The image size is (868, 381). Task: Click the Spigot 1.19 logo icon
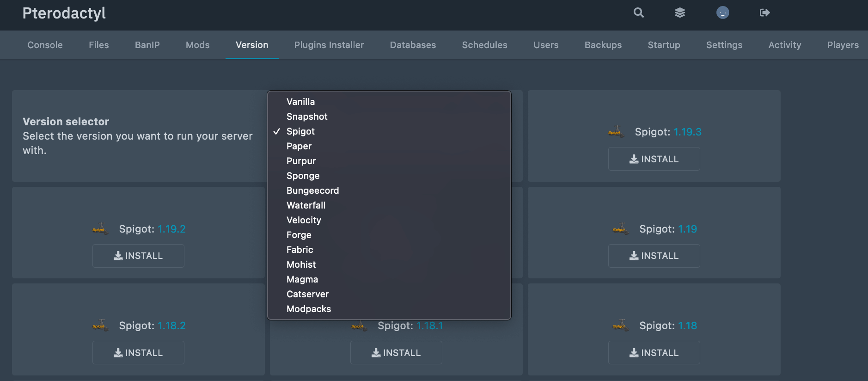[x=620, y=229]
